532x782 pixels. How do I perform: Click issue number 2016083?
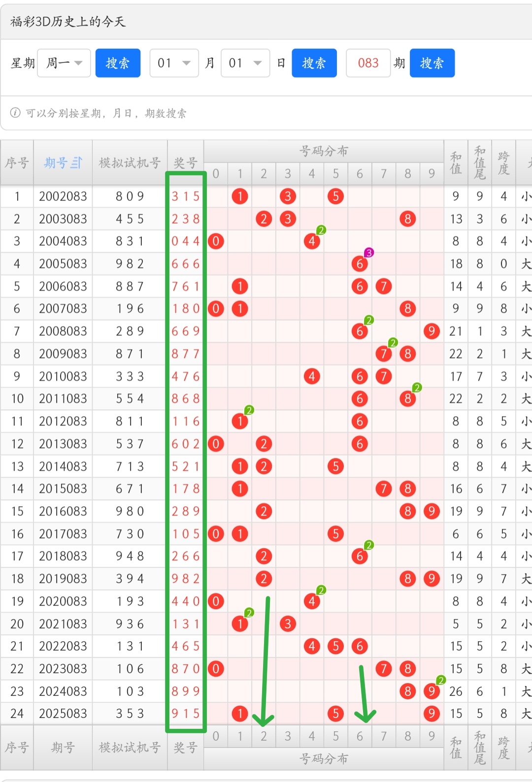[x=63, y=512]
